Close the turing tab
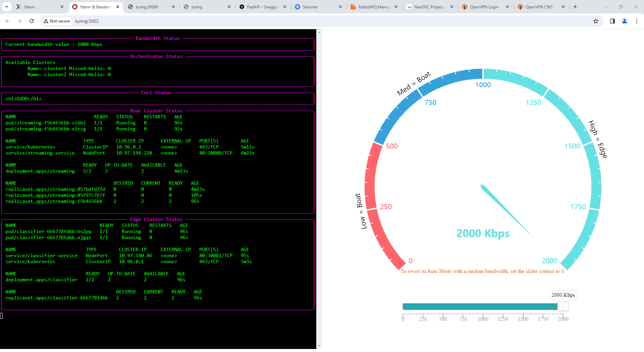The width and height of the screenshot is (644, 352). coord(229,7)
